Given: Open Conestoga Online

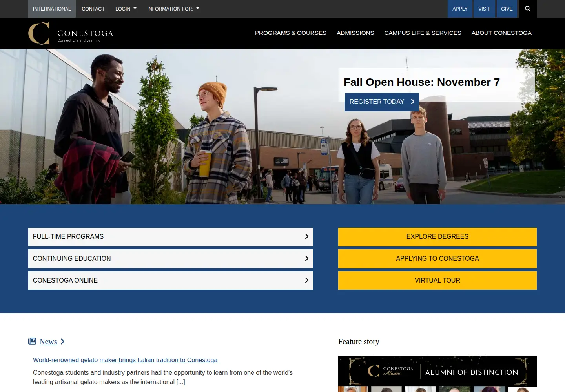Looking at the screenshot, I should click(171, 280).
